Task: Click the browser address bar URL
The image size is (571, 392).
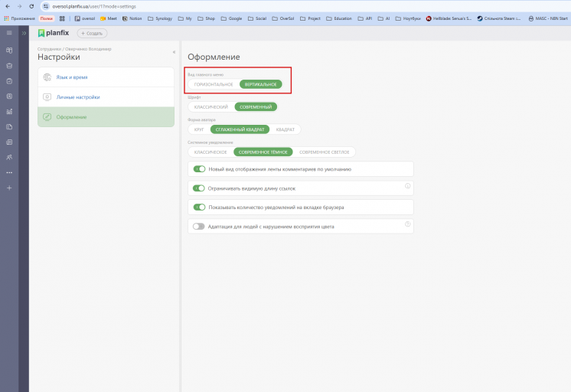Action: point(94,7)
